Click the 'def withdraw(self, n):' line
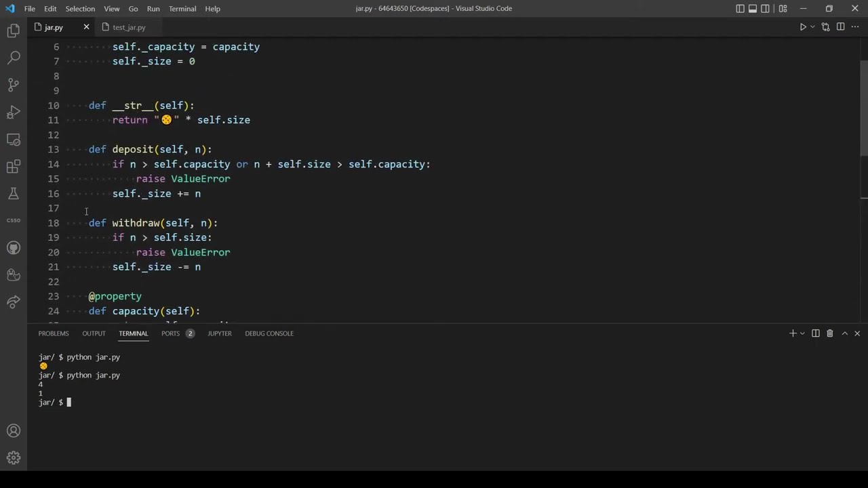Image resolution: width=868 pixels, height=488 pixels. [x=153, y=223]
